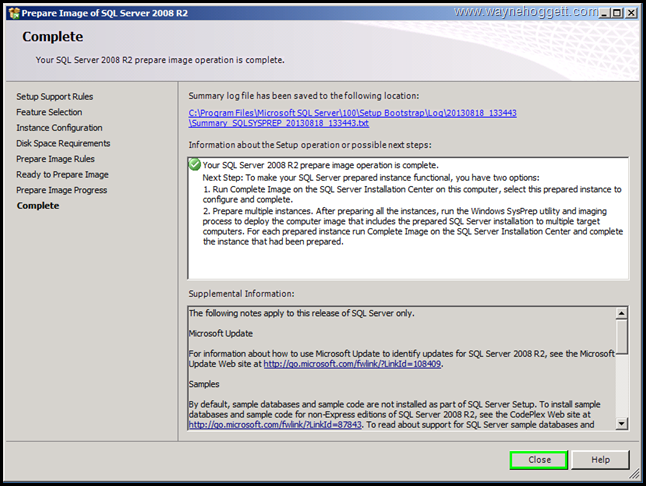The width and height of the screenshot is (646, 486).
Task: Minimize the Prepare Image window
Action: [604, 13]
